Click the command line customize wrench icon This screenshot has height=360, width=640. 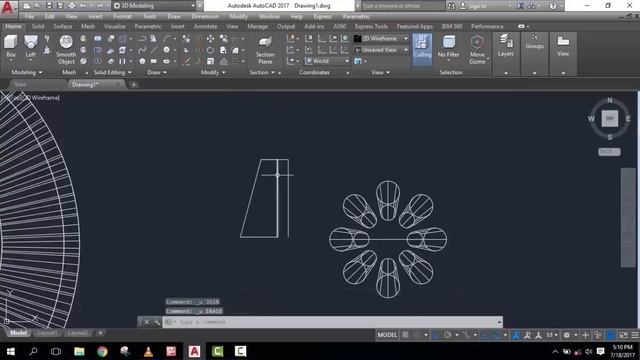[157, 322]
